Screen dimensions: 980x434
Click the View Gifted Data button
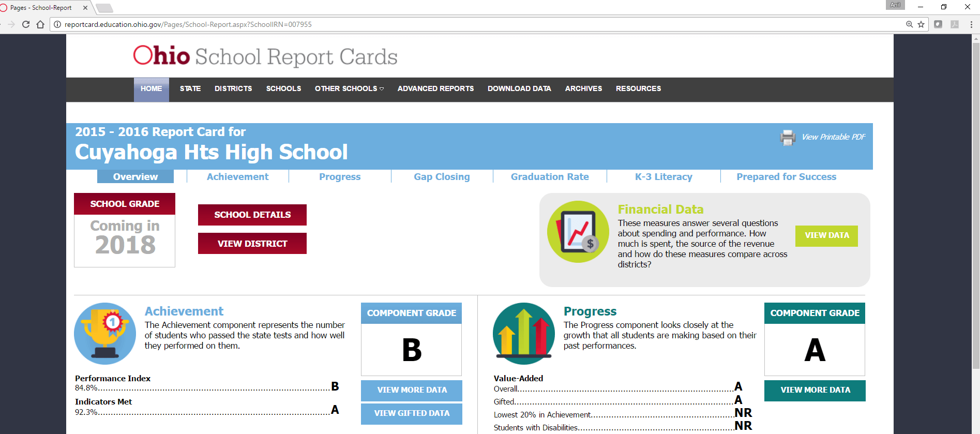[412, 413]
